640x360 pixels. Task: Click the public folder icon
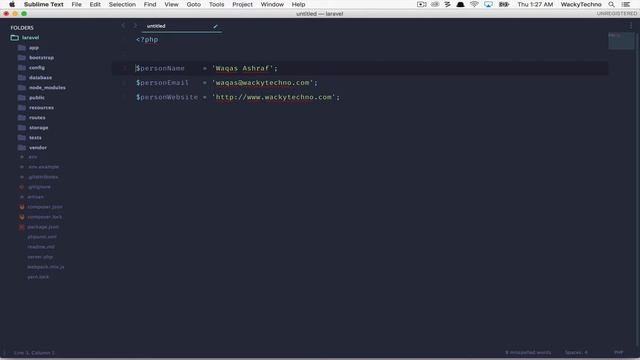tap(22, 98)
